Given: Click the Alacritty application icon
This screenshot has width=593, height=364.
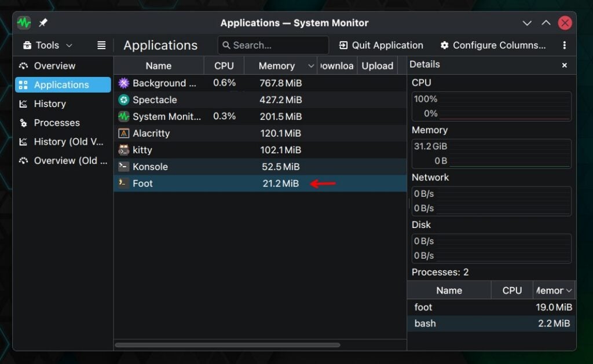Looking at the screenshot, I should click(x=123, y=133).
